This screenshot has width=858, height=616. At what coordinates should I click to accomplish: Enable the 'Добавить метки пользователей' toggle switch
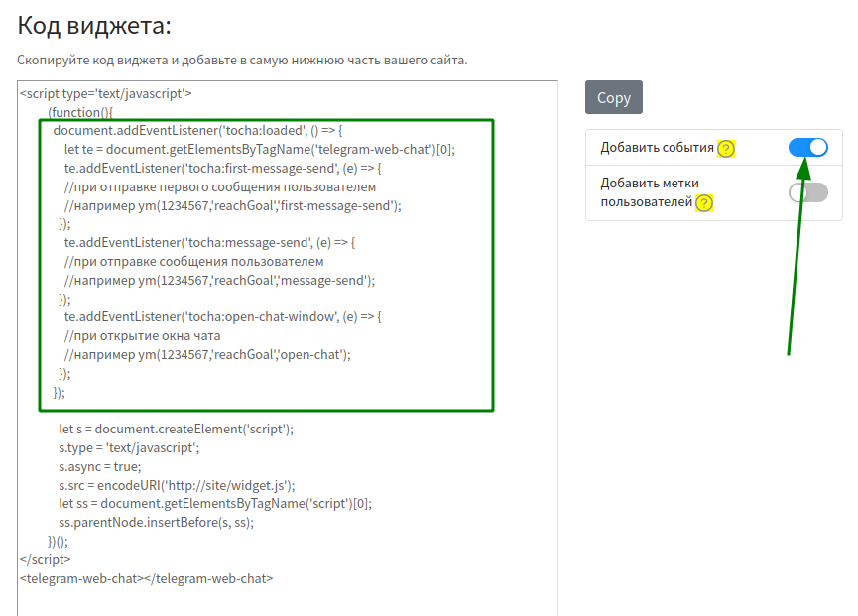point(807,192)
